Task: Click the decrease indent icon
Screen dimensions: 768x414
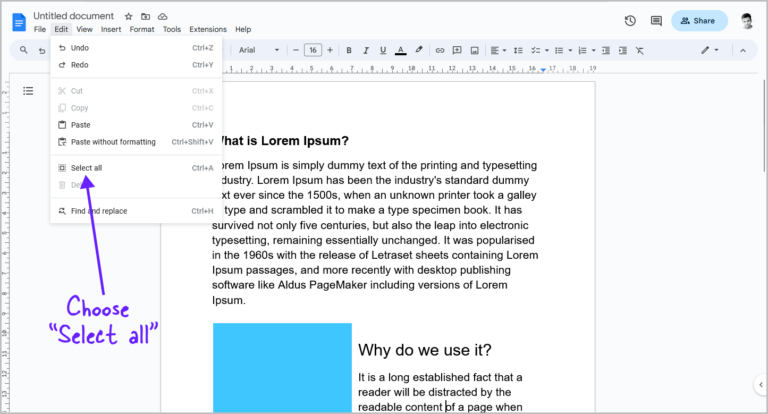Action: (606, 50)
